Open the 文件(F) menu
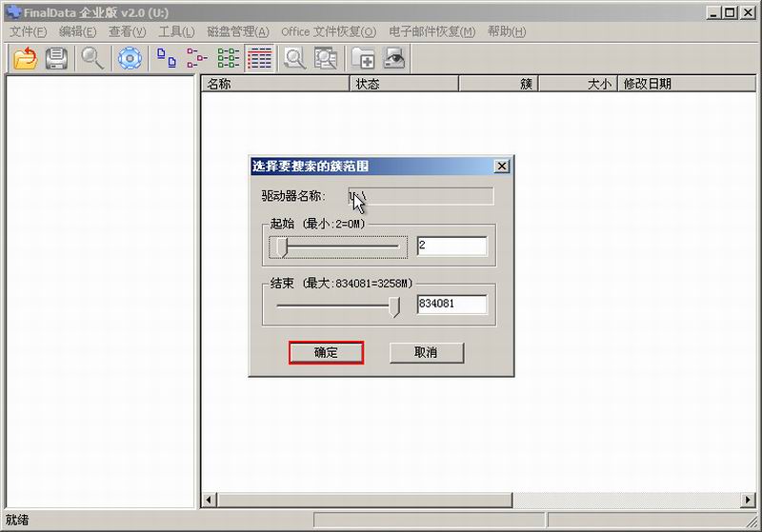The width and height of the screenshot is (762, 532). pos(28,31)
